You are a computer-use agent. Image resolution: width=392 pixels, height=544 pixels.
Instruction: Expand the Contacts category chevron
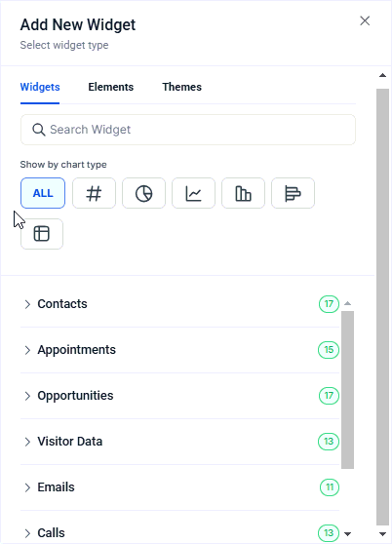(x=27, y=304)
